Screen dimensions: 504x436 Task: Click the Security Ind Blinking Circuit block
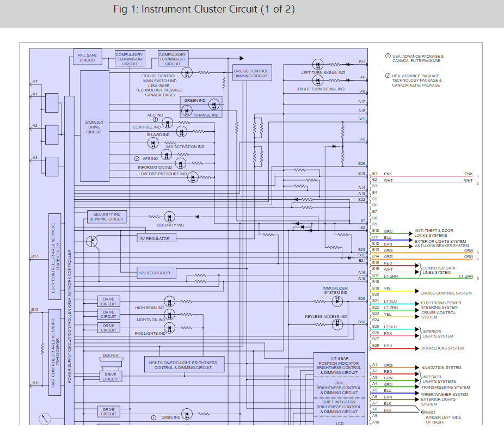pyautogui.click(x=107, y=217)
